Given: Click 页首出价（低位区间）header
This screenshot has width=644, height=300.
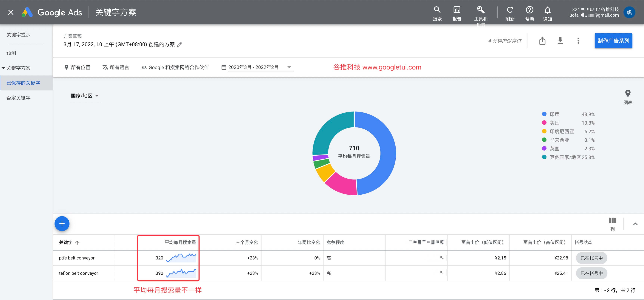Looking at the screenshot, I should [482, 242].
